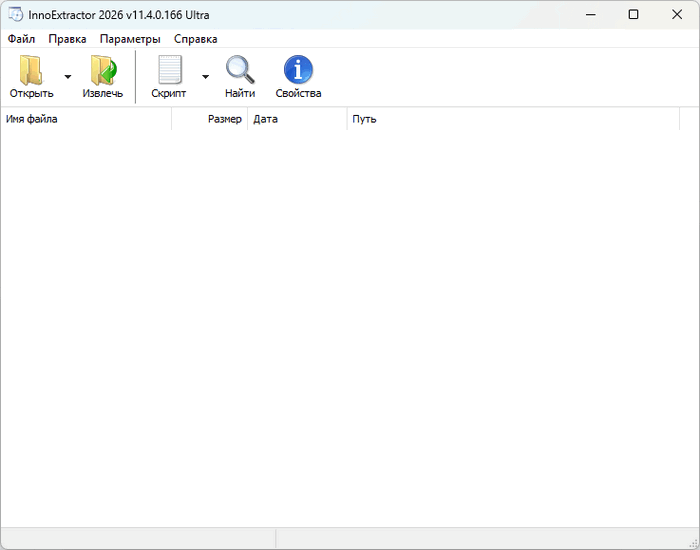Click the Открыть folder icon
Screen dimensions: 700x550
[31, 70]
